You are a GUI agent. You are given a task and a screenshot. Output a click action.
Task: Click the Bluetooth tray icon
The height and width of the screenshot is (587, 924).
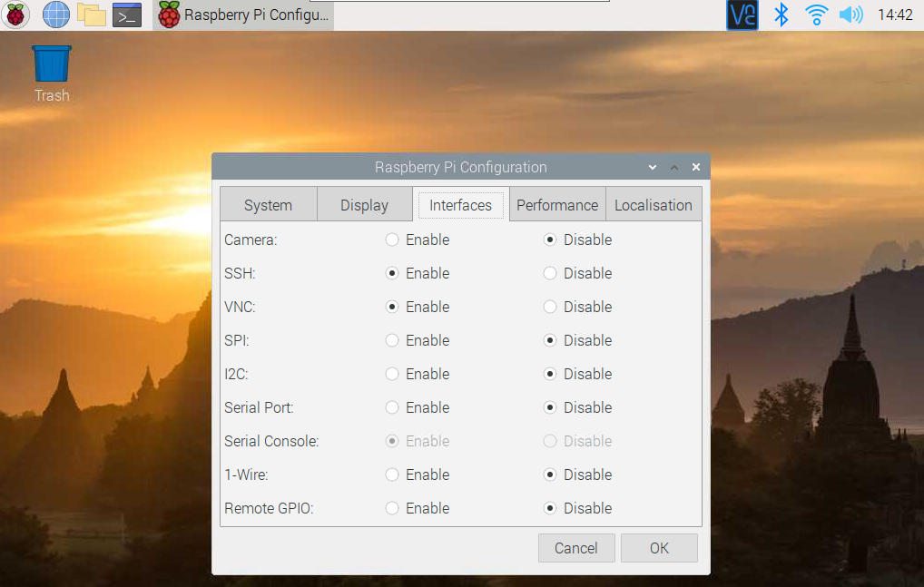781,15
